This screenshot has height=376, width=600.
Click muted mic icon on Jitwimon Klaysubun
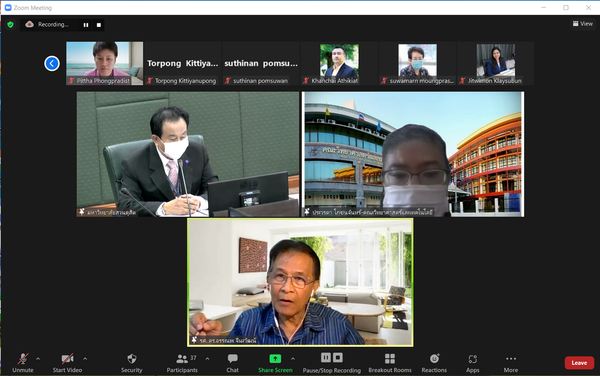tap(462, 81)
